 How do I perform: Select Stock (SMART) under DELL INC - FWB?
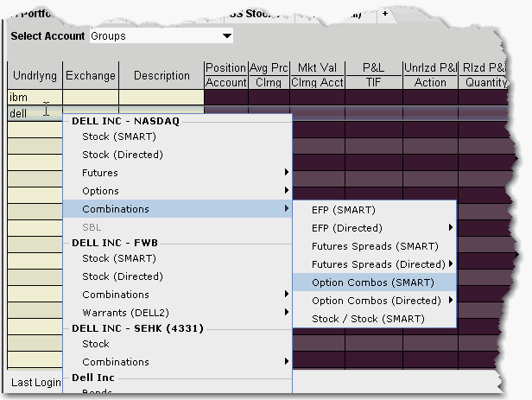121,258
